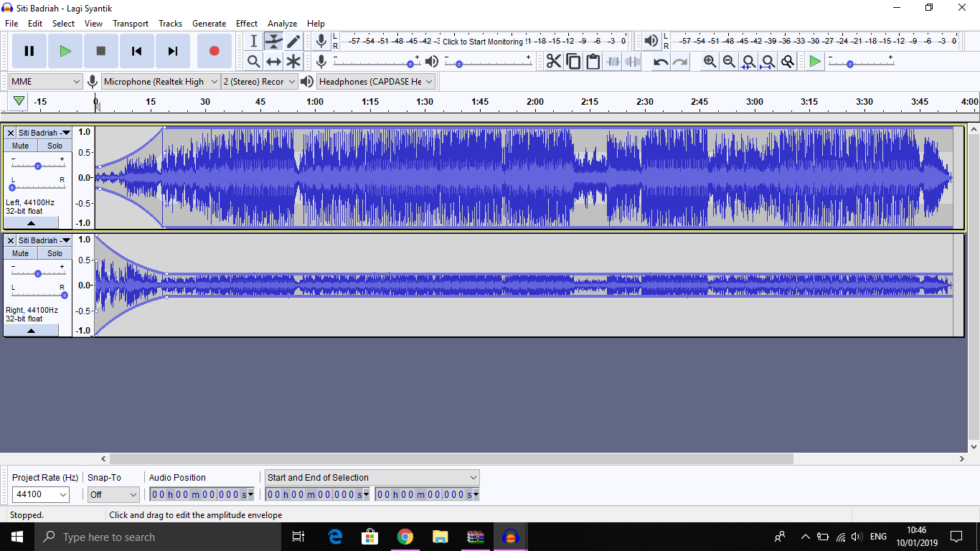Toggle Mute on the Right track

21,253
